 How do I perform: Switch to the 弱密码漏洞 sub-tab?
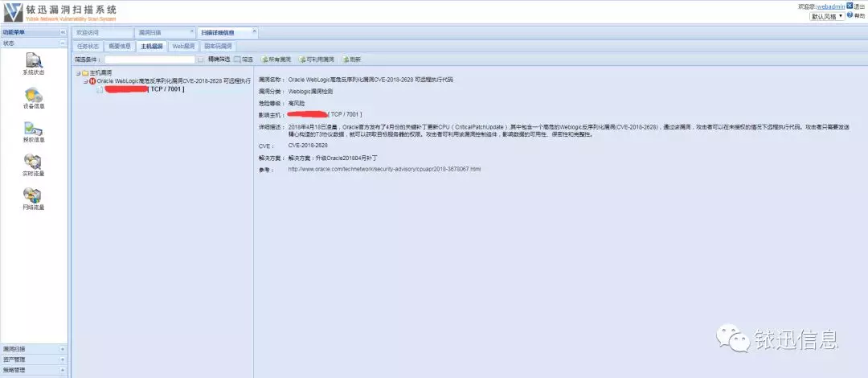coord(218,47)
